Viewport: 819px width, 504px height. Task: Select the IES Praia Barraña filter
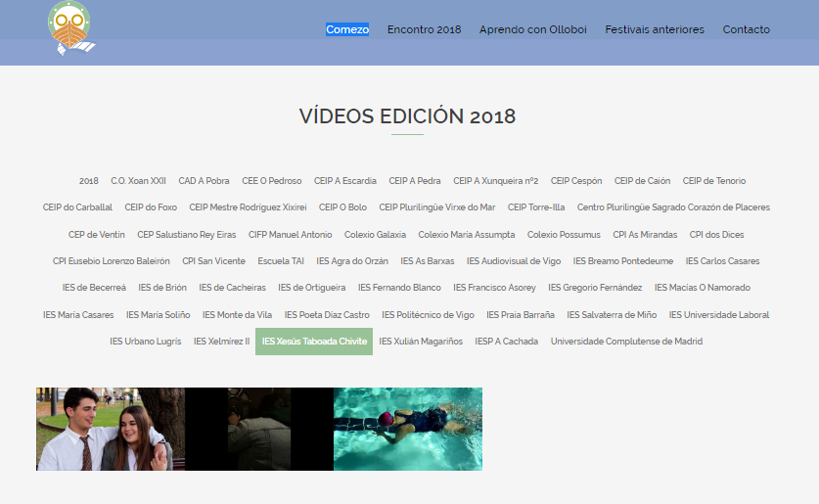pyautogui.click(x=521, y=314)
